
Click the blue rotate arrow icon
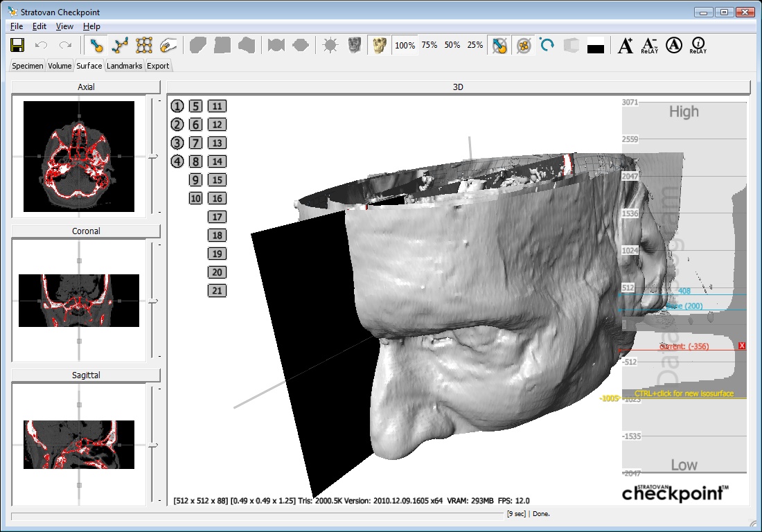[547, 46]
